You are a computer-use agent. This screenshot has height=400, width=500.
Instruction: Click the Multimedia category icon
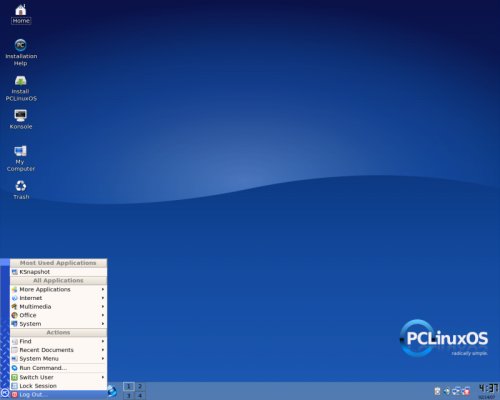click(x=14, y=306)
